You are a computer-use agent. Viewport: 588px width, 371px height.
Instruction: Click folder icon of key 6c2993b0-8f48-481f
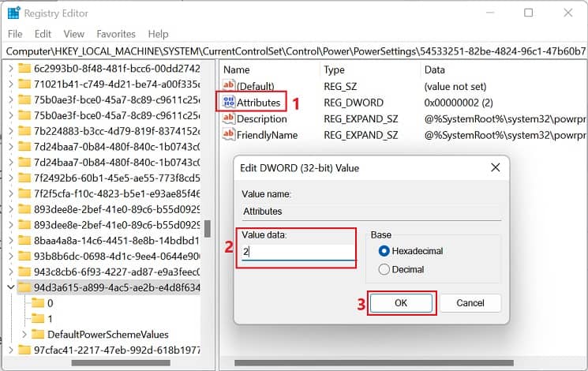(24, 68)
